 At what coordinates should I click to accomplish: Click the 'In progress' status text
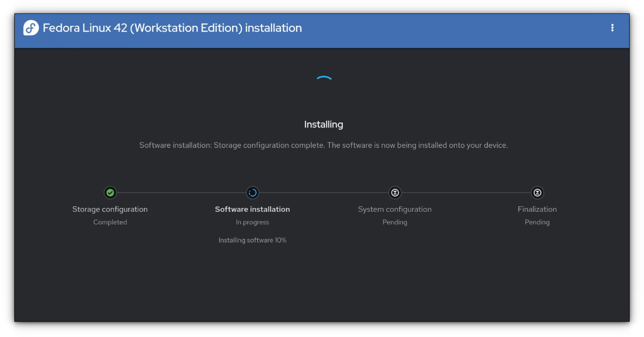[x=253, y=222]
